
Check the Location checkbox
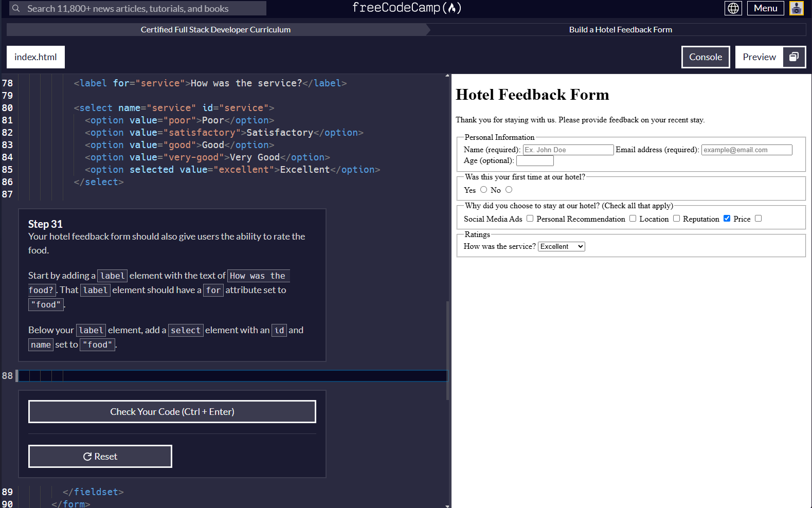pos(676,219)
